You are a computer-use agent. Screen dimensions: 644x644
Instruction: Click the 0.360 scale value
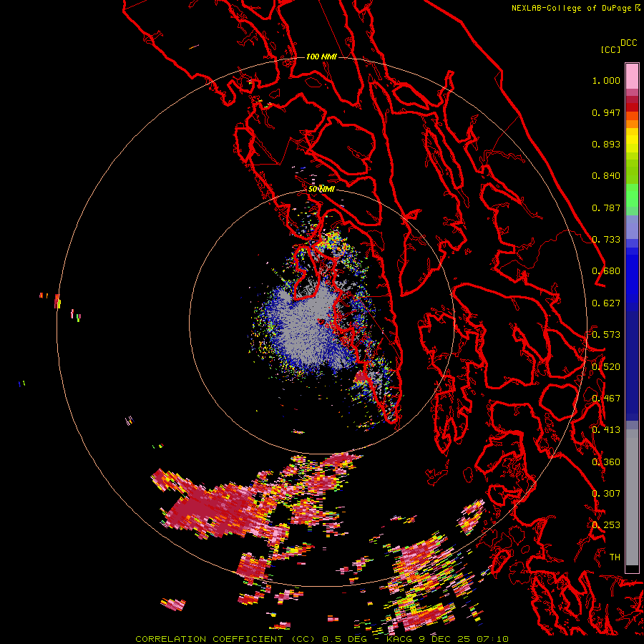606,462
